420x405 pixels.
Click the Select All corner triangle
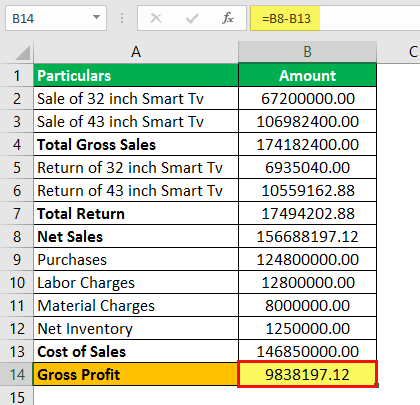tap(22, 53)
